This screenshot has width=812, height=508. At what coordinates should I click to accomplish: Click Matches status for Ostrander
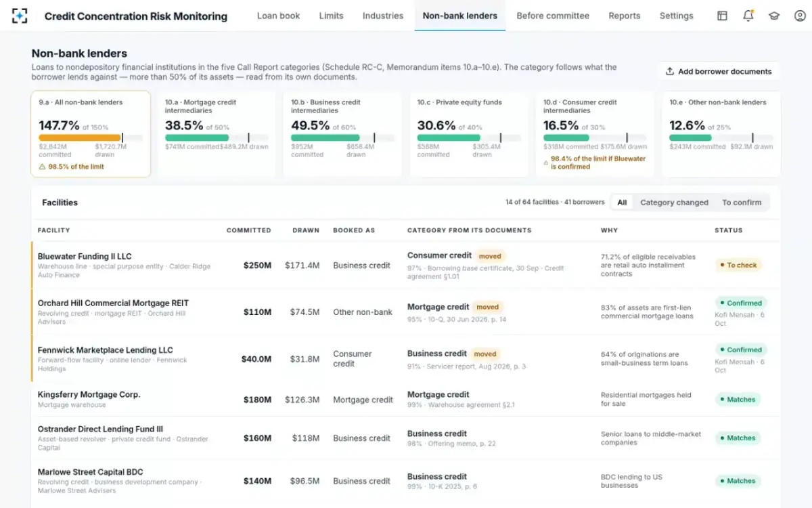tap(738, 438)
